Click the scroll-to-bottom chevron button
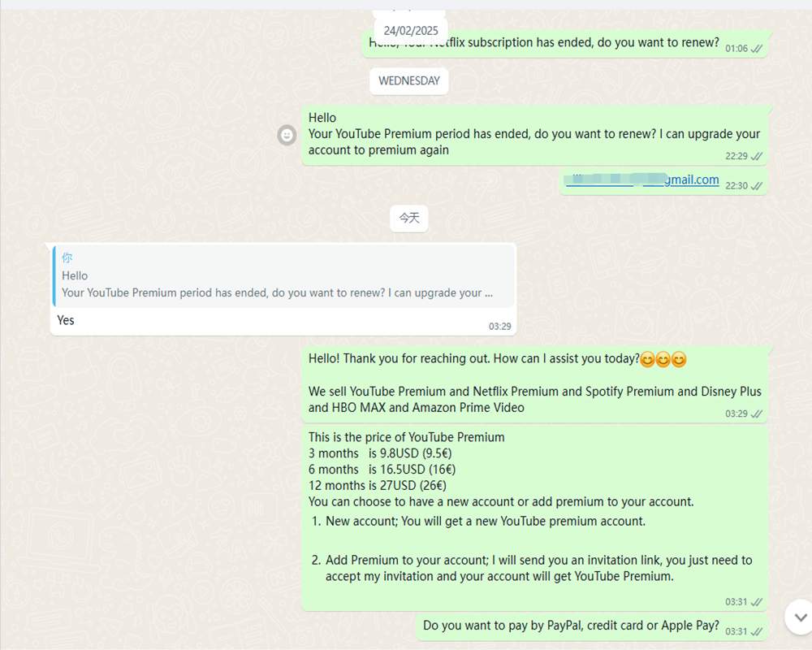The width and height of the screenshot is (812, 650). pyautogui.click(x=801, y=617)
